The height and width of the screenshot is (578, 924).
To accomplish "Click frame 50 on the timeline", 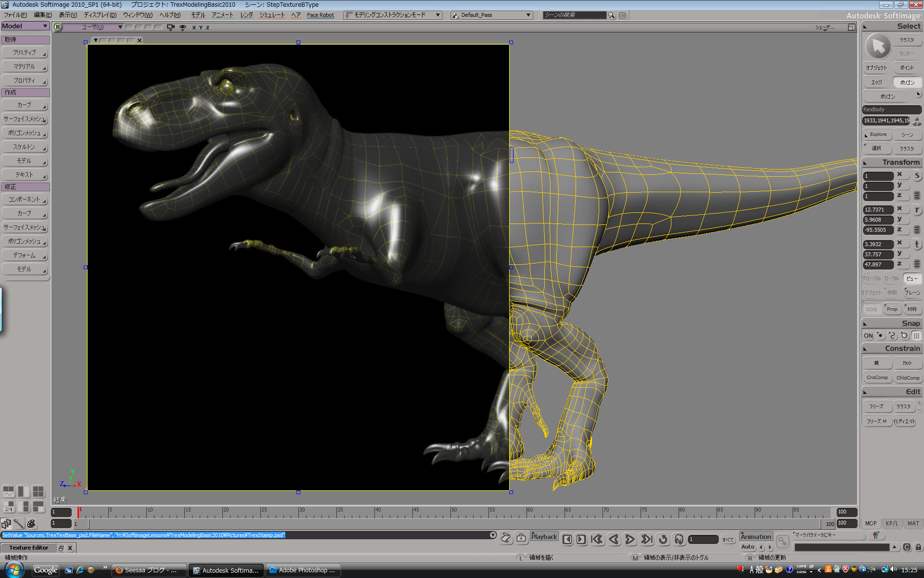I will click(453, 512).
